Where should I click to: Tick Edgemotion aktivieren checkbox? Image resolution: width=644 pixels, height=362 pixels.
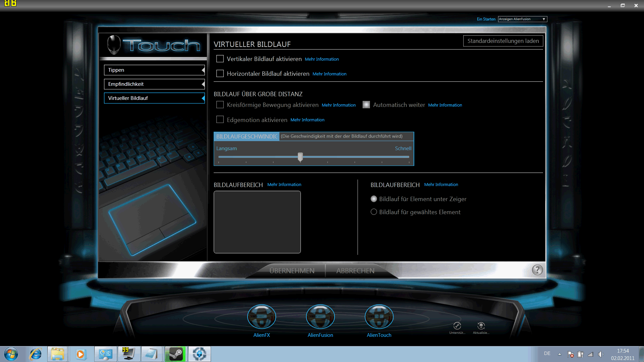point(220,120)
